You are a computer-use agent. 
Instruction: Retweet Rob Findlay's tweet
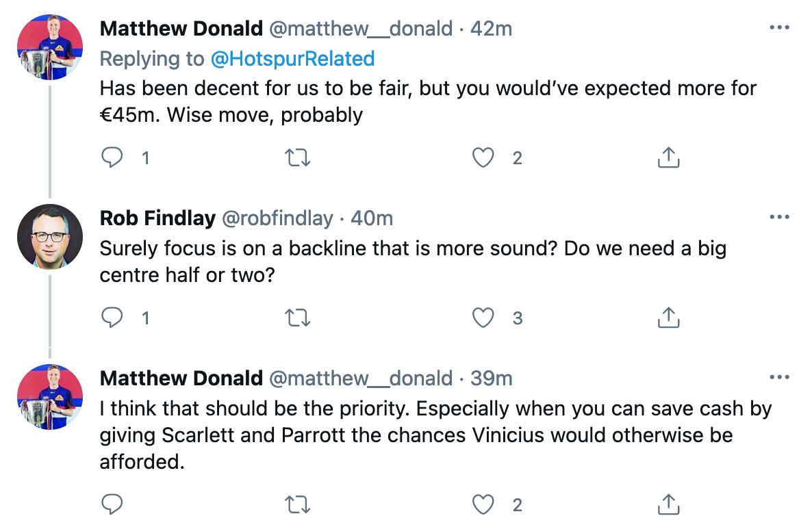point(297,318)
